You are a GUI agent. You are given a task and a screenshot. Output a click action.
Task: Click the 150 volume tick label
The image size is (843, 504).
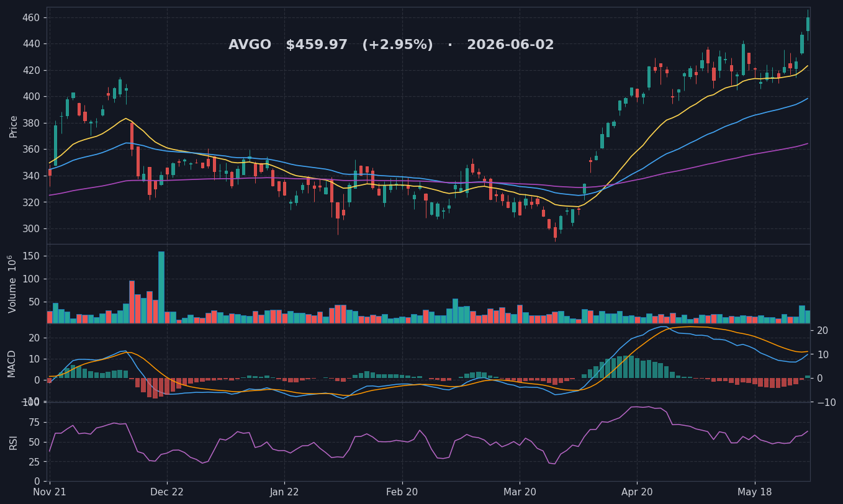[x=30, y=256]
